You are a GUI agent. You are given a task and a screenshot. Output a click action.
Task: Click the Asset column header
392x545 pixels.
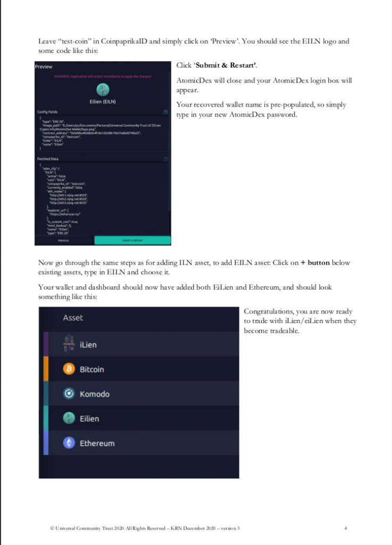tap(73, 318)
